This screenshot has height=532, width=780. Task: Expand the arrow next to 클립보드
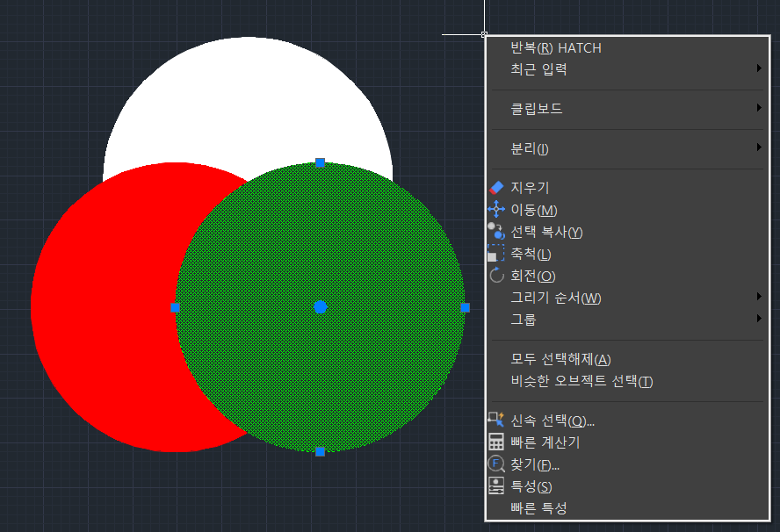[x=759, y=107]
